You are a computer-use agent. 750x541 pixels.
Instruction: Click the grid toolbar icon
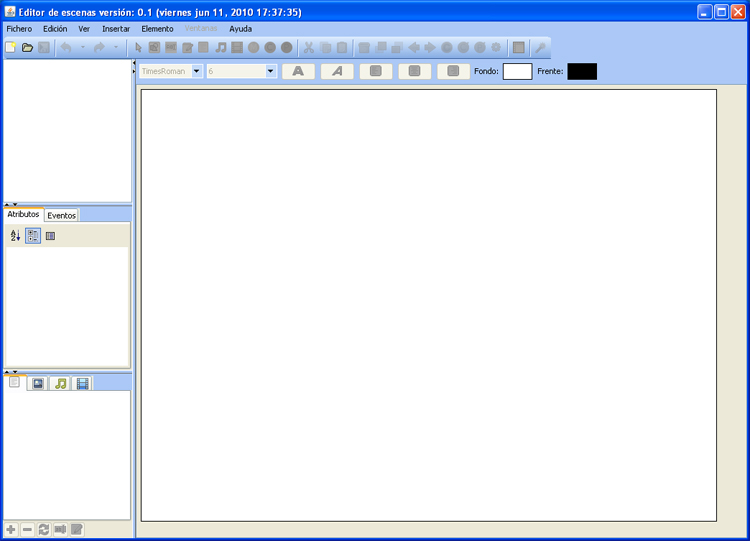518,47
